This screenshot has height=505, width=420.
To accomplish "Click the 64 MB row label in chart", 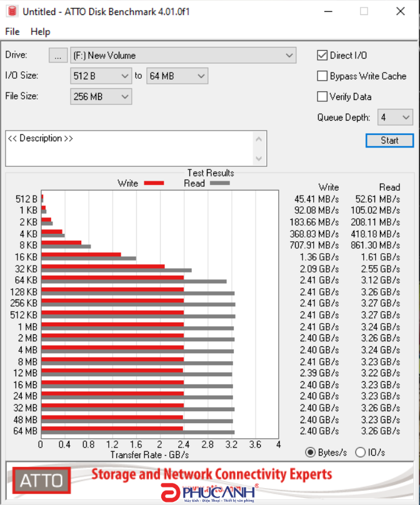I will tap(26, 431).
